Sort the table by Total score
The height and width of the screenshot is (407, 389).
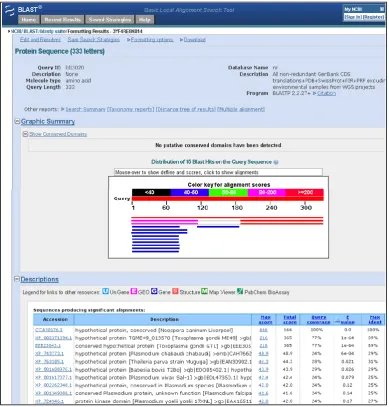tap(290, 319)
